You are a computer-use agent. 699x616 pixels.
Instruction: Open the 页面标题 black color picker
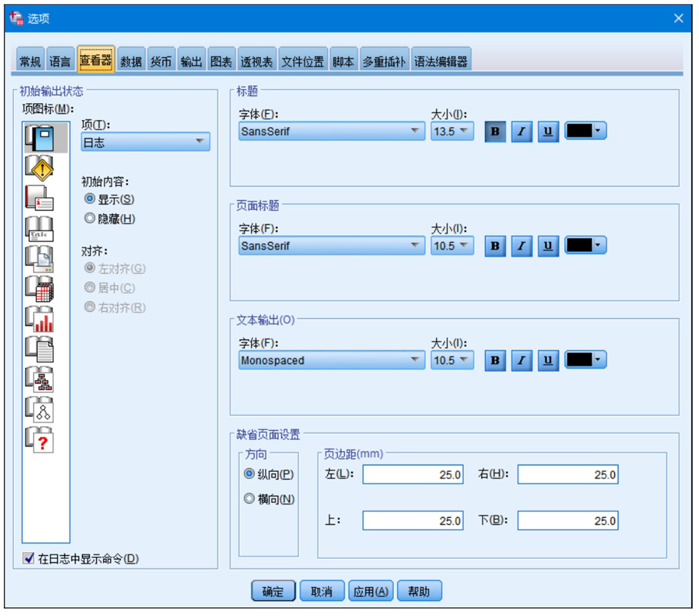[x=585, y=246]
